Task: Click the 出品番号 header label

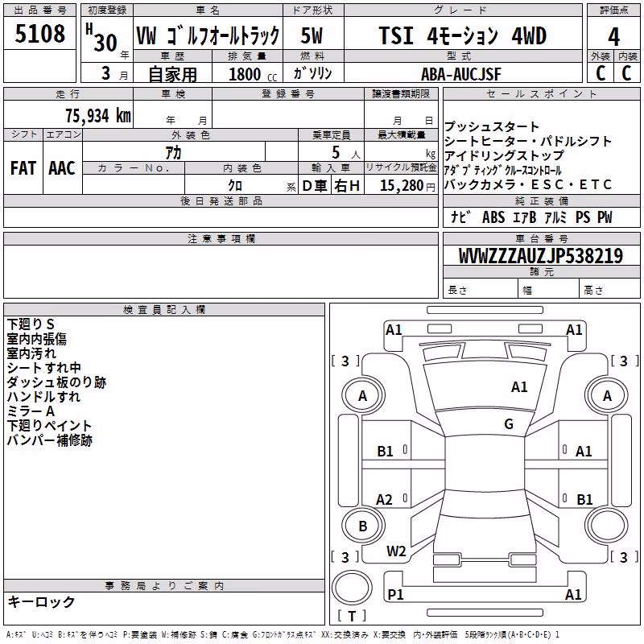Action: pyautogui.click(x=39, y=10)
